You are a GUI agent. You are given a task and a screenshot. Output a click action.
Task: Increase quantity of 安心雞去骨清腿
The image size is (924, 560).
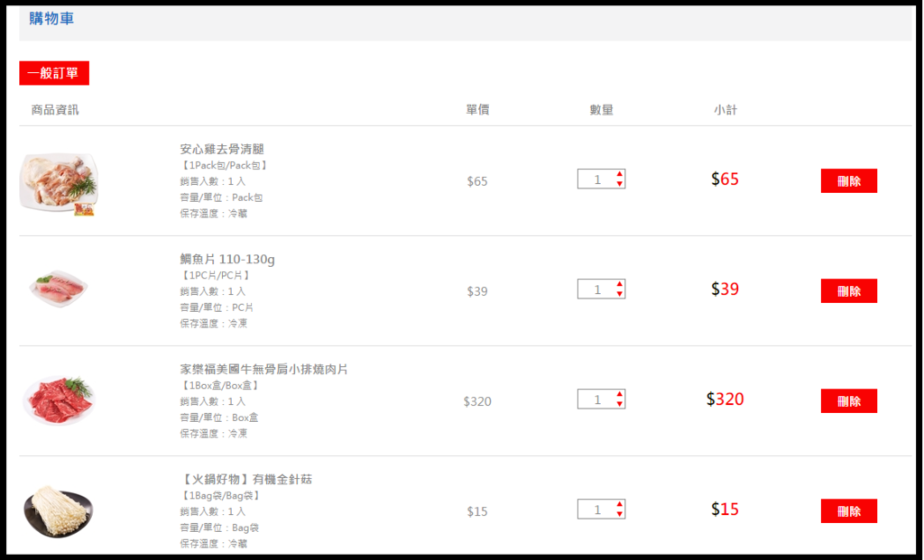[620, 174]
